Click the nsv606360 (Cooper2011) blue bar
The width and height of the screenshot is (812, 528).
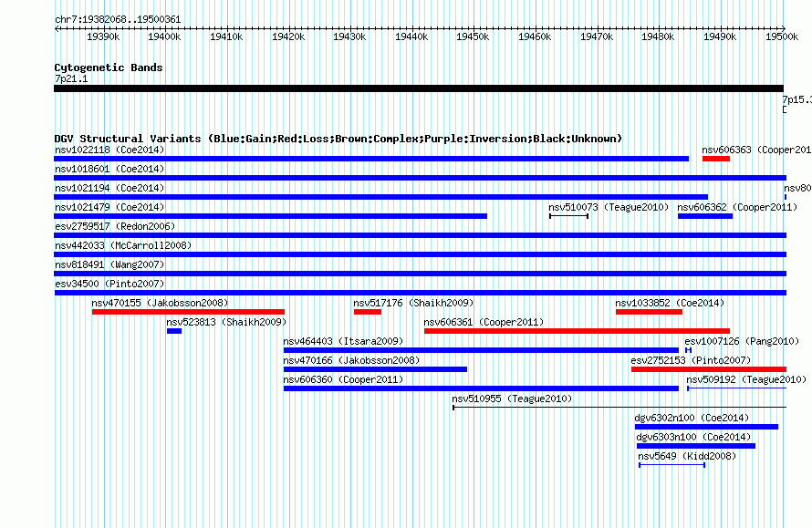[x=481, y=388]
